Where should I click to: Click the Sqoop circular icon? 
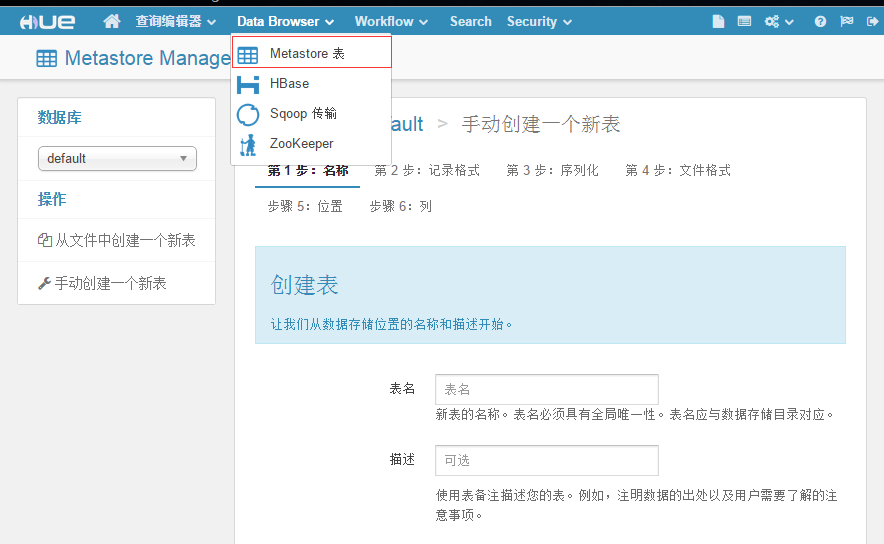[x=247, y=114]
